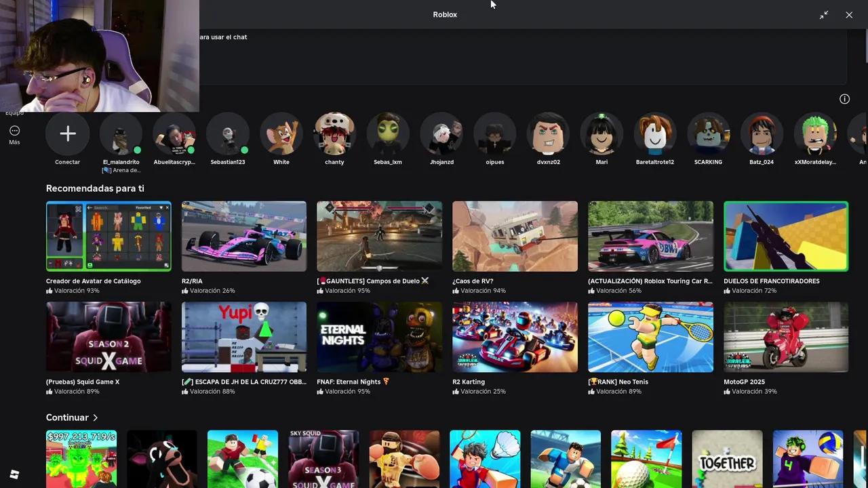The image size is (868, 488).
Task: Open Sebastian123 friend avatar
Action: point(228,134)
